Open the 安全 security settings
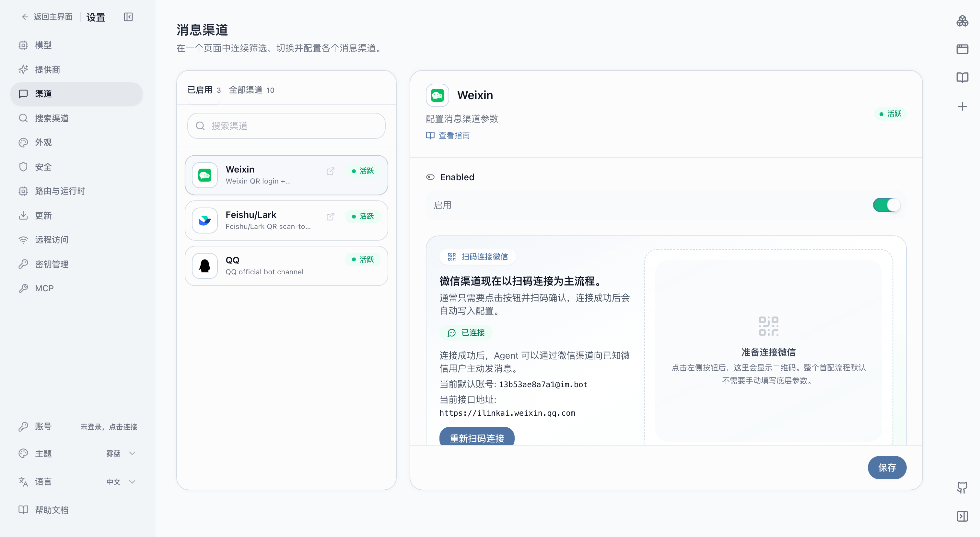The image size is (980, 537). click(76, 167)
